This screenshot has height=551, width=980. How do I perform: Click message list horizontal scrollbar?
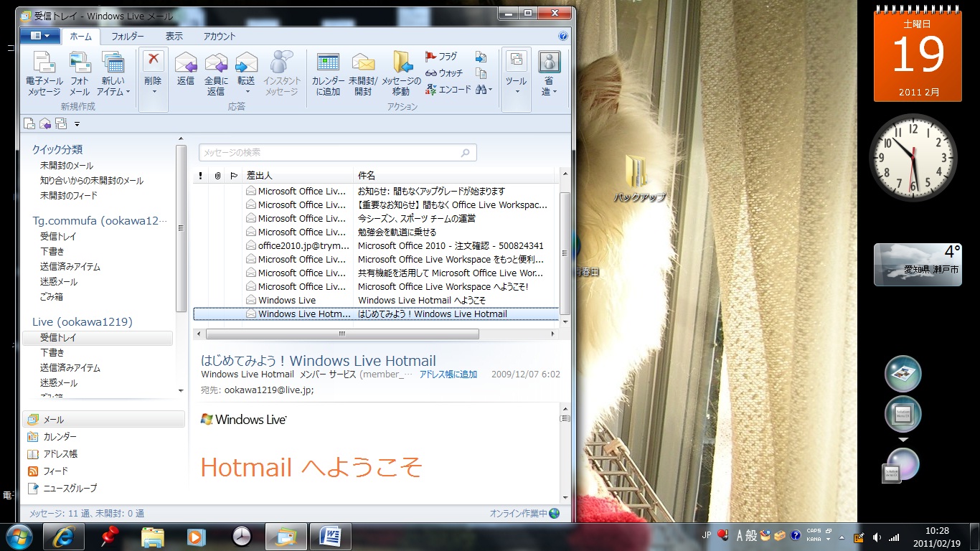(x=342, y=334)
